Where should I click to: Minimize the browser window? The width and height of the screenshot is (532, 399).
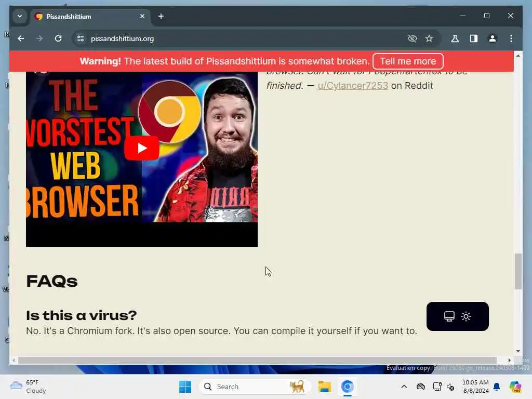[463, 16]
